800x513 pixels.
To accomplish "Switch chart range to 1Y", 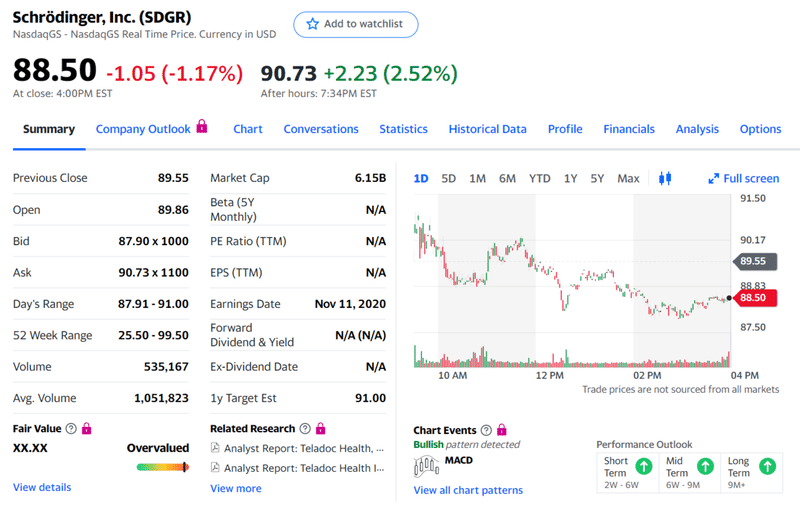I will point(570,178).
